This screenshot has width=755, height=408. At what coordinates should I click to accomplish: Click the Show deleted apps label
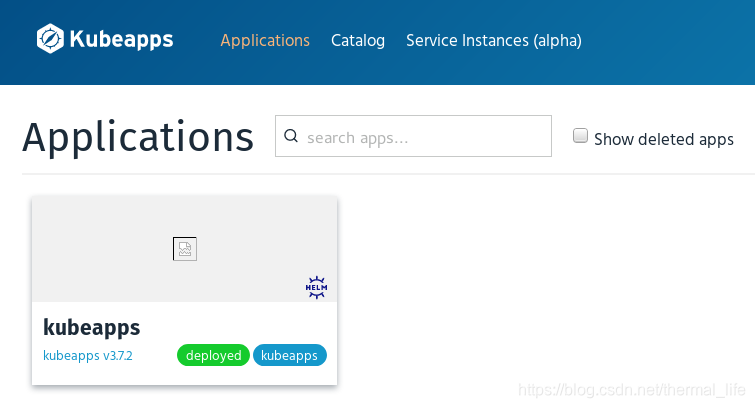point(664,139)
